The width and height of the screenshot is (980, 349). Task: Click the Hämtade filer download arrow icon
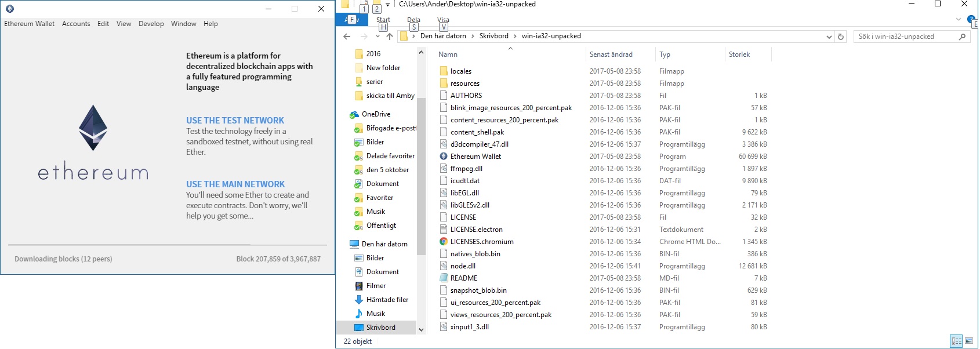(x=359, y=300)
